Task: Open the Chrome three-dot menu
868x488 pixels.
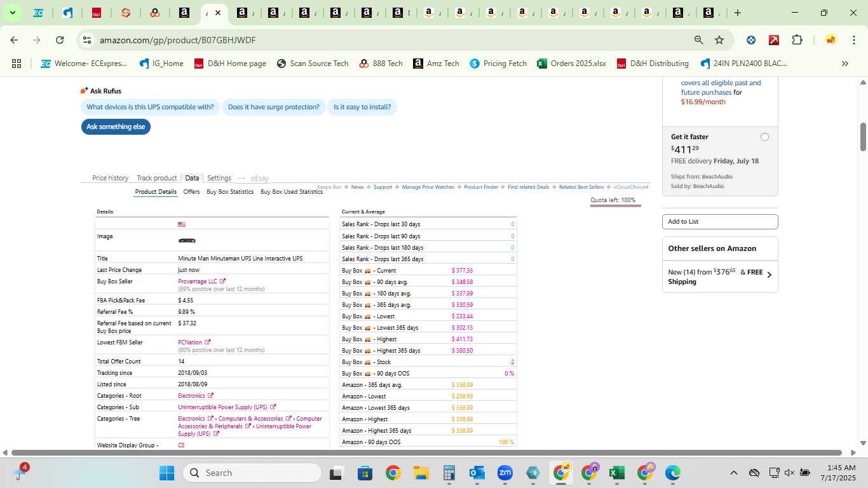Action: (853, 40)
